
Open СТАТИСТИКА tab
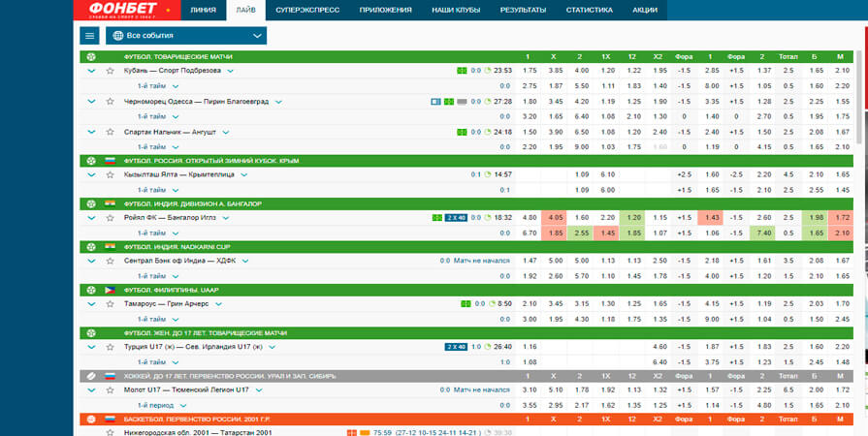(589, 10)
